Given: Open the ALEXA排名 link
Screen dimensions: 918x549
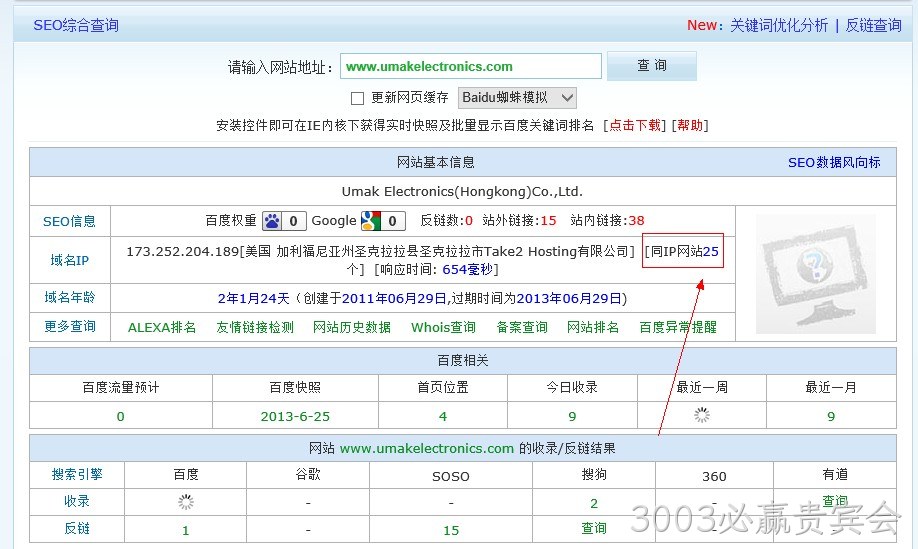Looking at the screenshot, I should click(162, 327).
